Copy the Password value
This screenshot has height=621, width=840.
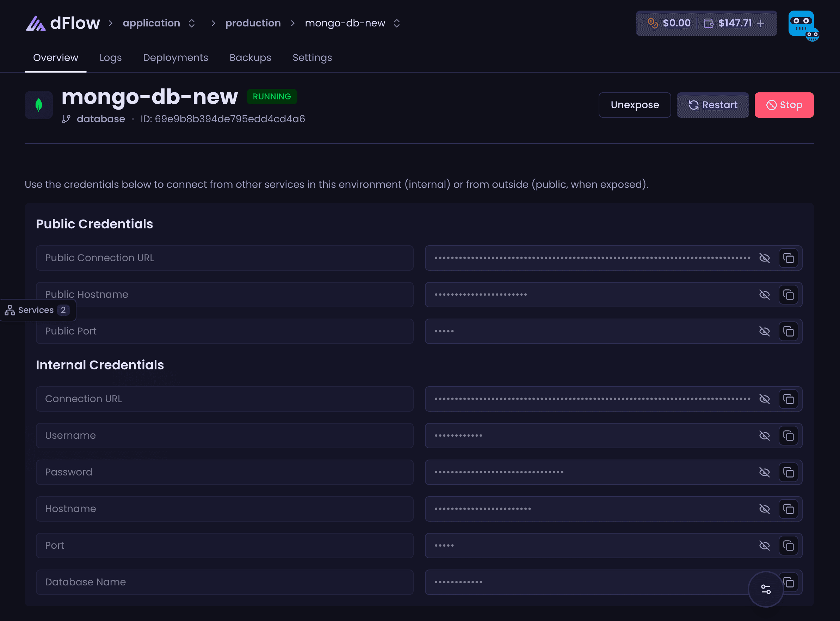click(788, 472)
